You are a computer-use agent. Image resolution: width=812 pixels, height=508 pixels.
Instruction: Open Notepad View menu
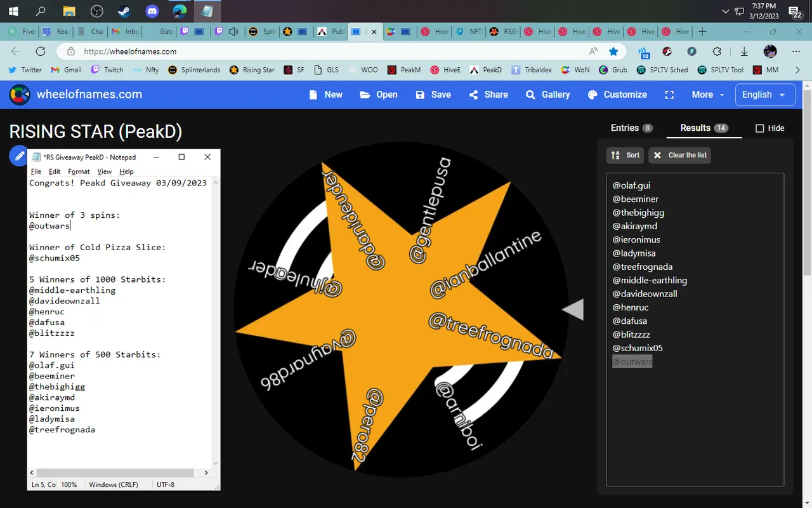[x=104, y=171]
